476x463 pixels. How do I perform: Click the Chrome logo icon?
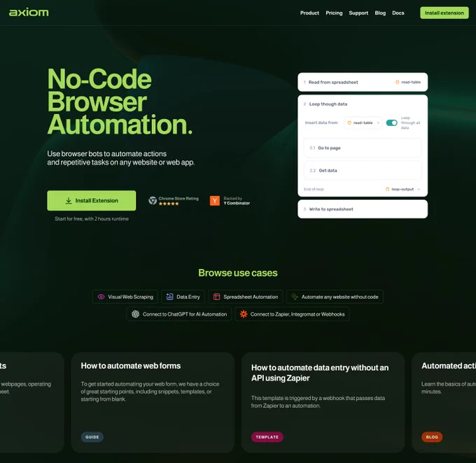click(153, 200)
